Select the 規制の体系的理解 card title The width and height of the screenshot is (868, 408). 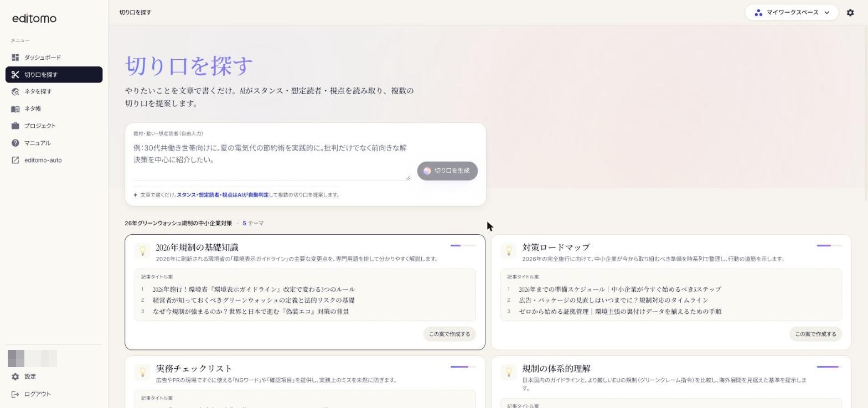pyautogui.click(x=556, y=369)
